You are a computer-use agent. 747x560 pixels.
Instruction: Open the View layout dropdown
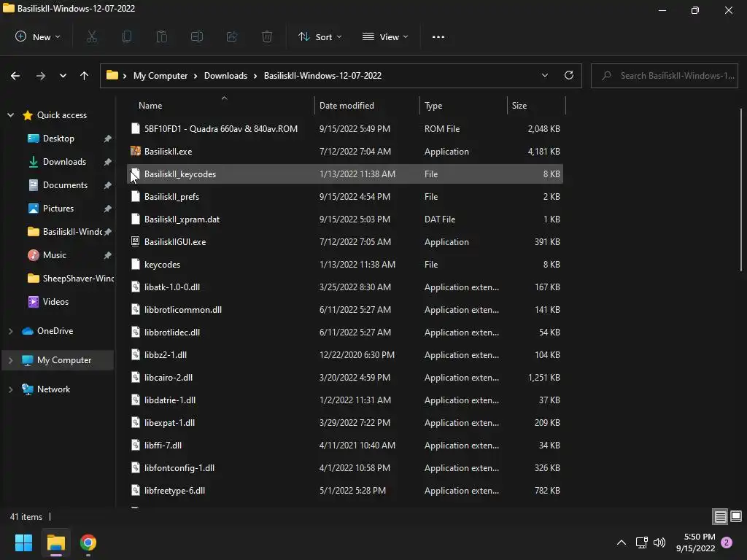(x=385, y=36)
